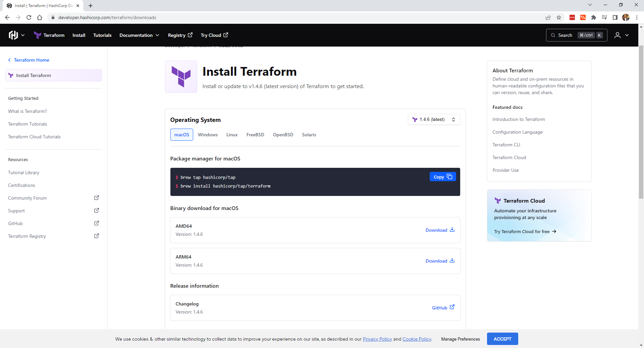Accept the cookie policy

click(502, 339)
